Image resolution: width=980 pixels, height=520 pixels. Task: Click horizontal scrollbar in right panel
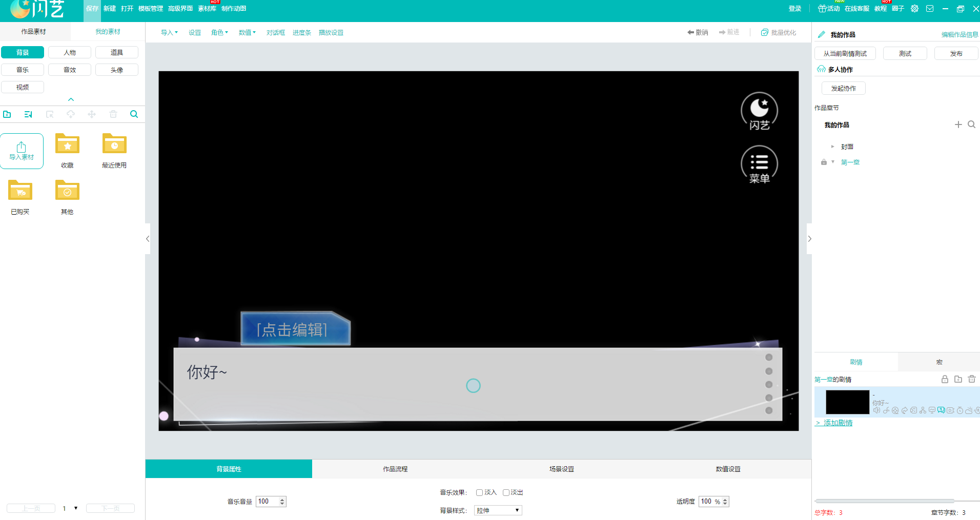tap(885, 501)
